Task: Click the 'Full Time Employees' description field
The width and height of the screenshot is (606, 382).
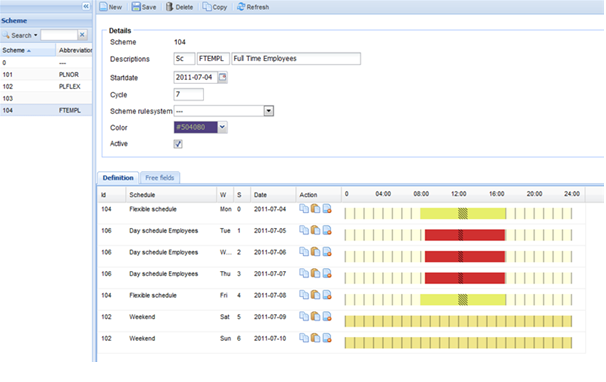Action: pyautogui.click(x=296, y=59)
